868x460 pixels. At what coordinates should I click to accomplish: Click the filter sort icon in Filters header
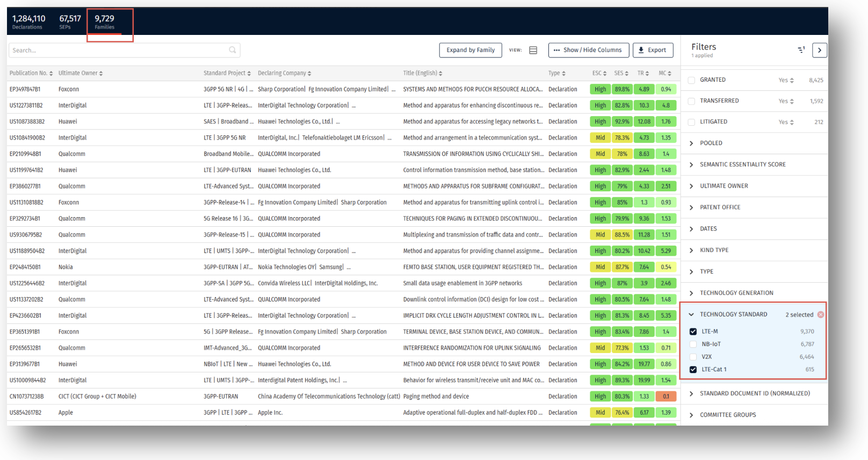801,50
